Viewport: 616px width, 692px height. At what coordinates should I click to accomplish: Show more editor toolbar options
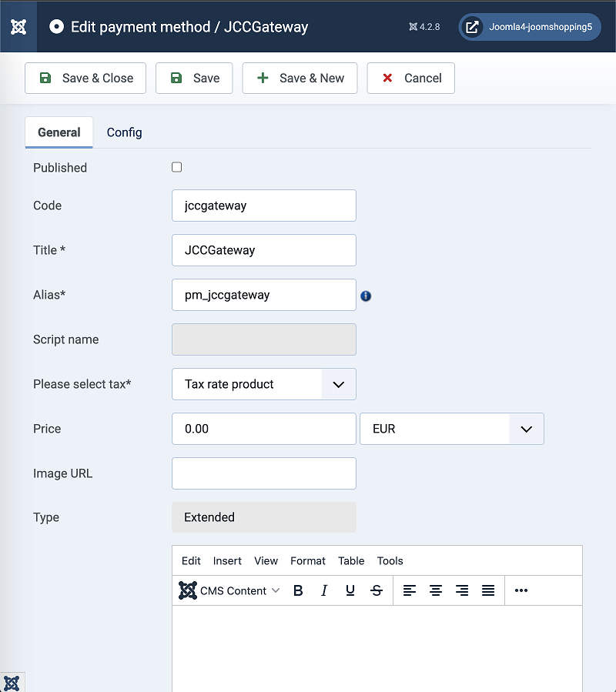[x=521, y=590]
